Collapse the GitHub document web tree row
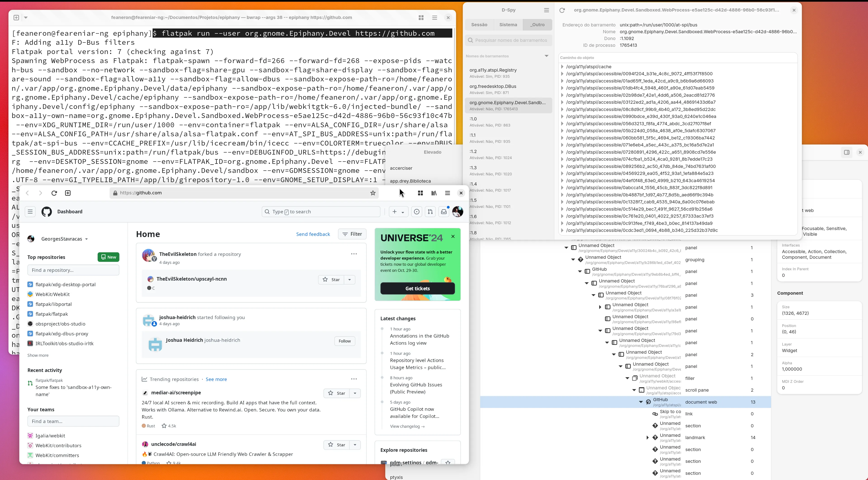Screen dimensions: 868x480 point(641,402)
